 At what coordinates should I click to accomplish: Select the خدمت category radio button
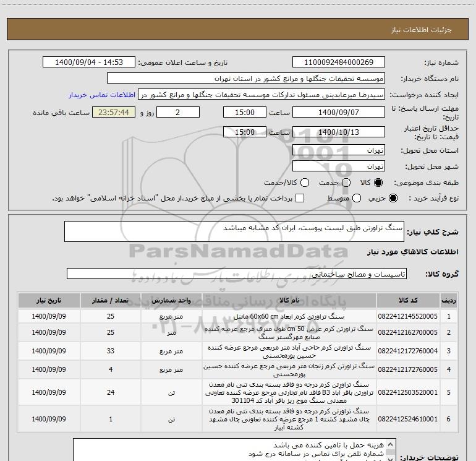346,183
